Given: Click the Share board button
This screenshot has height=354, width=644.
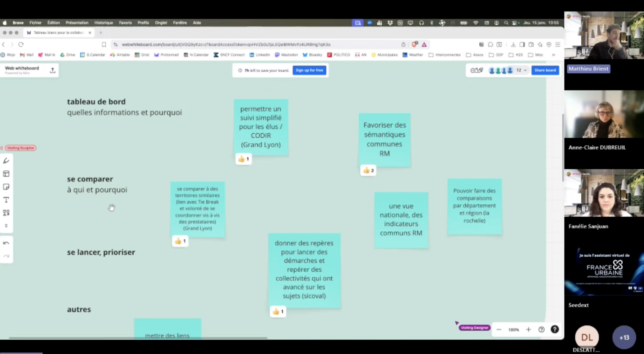Looking at the screenshot, I should [545, 70].
